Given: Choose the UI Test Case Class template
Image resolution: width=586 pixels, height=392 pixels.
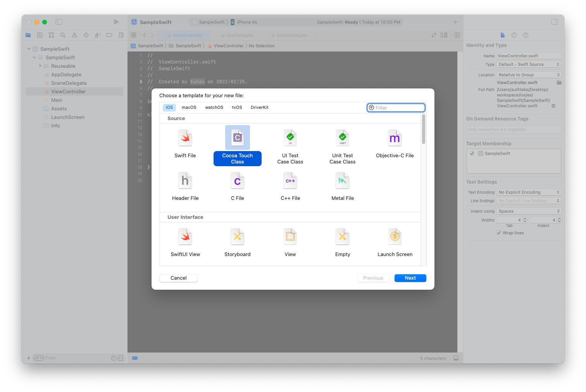Looking at the screenshot, I should tap(290, 147).
